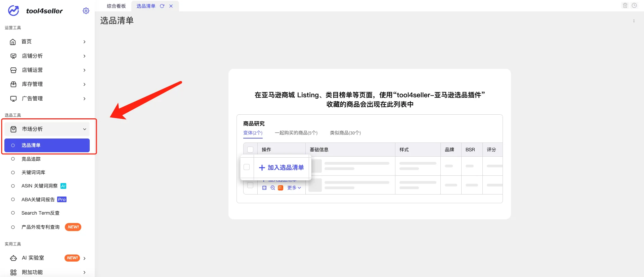Click the 加入选品清单 button

tap(282, 167)
